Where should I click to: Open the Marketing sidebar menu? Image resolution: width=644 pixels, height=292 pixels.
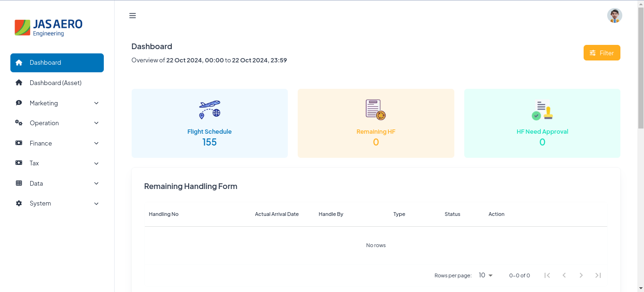click(57, 103)
